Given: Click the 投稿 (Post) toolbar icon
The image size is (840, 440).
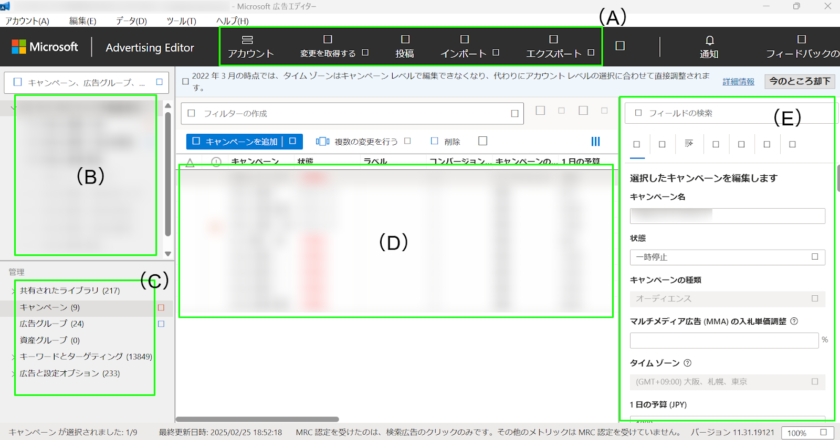Looking at the screenshot, I should pos(404,46).
